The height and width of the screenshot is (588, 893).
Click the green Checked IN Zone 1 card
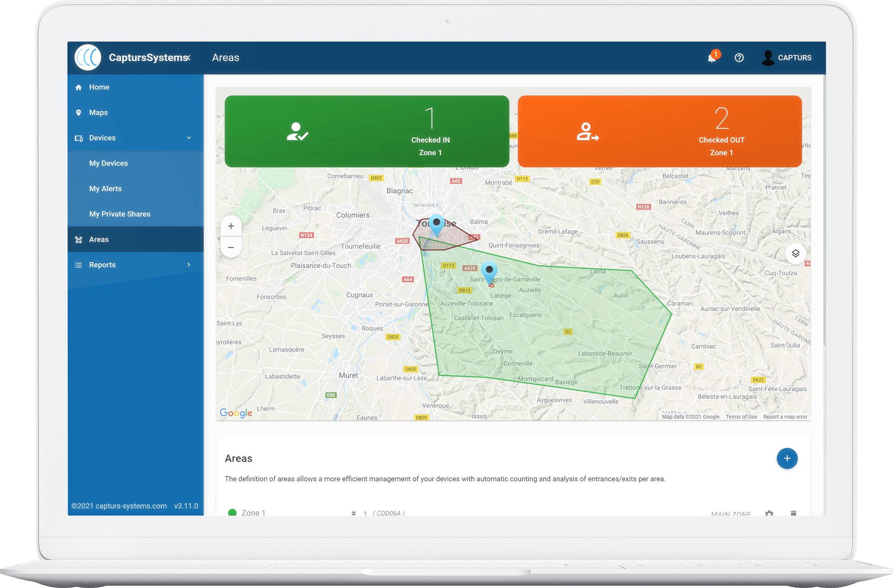point(367,132)
